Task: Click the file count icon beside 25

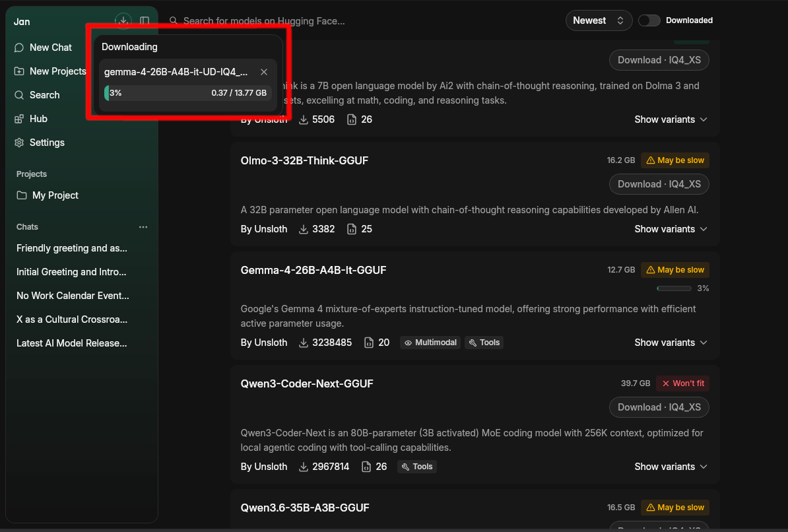Action: click(x=352, y=229)
